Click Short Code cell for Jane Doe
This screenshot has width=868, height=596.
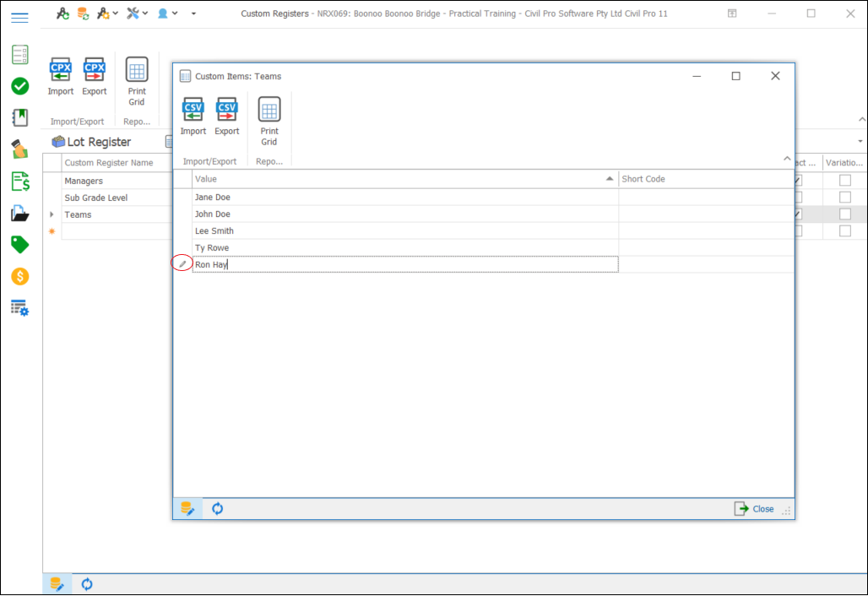click(x=706, y=197)
